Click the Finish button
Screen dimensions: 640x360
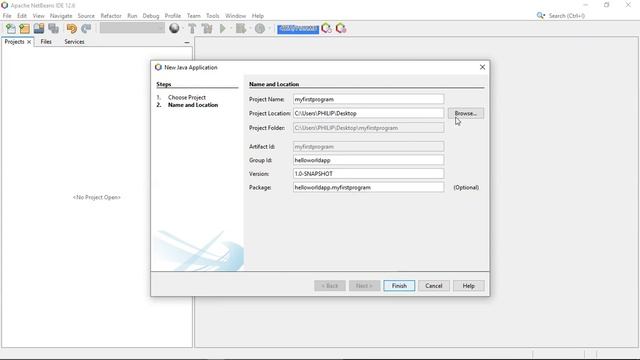[x=399, y=286]
